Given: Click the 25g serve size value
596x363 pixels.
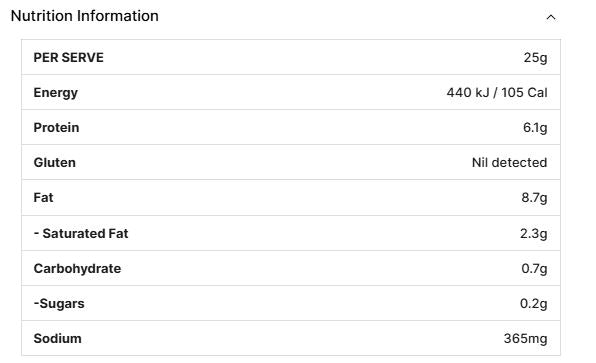Looking at the screenshot, I should click(535, 58).
